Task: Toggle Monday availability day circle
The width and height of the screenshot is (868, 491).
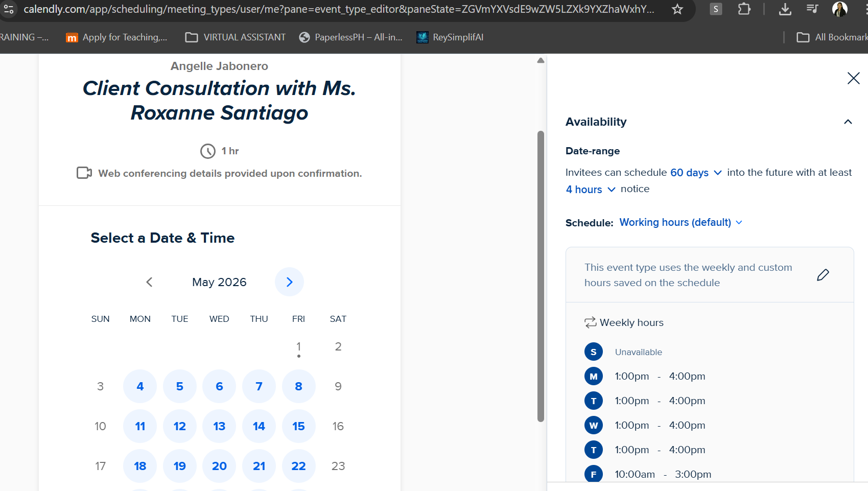Action: tap(593, 376)
